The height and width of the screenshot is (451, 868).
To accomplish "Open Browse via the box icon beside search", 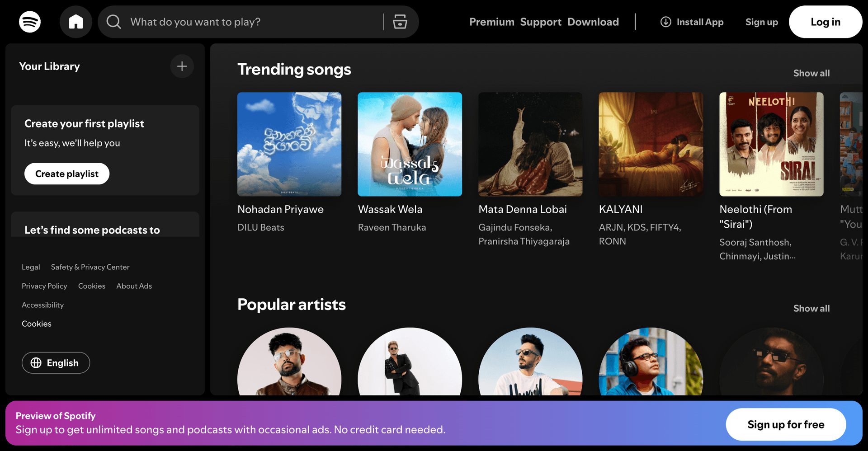I will 400,22.
